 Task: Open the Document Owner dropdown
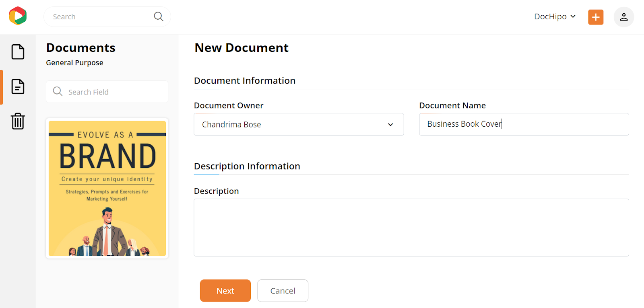tap(299, 124)
